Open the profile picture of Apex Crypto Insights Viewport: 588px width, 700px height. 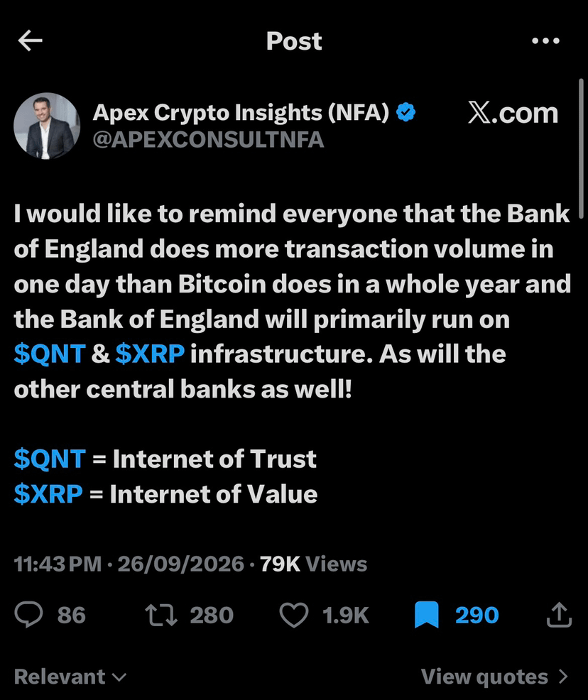tap(47, 126)
